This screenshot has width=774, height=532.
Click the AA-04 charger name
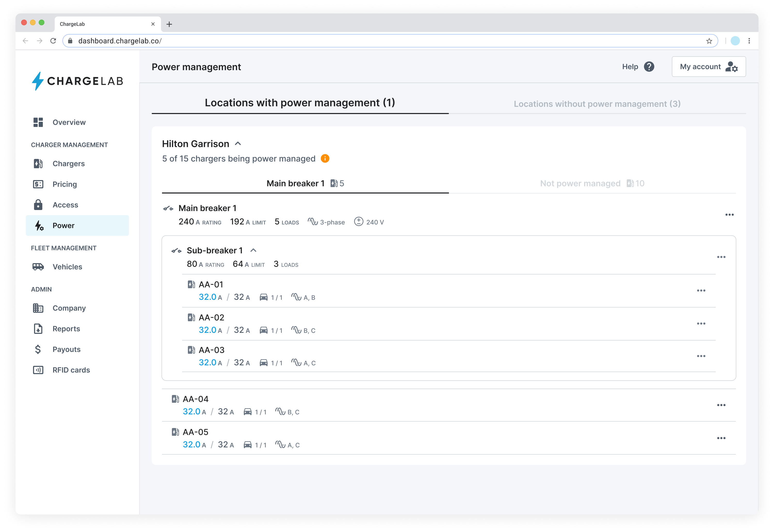[195, 399]
